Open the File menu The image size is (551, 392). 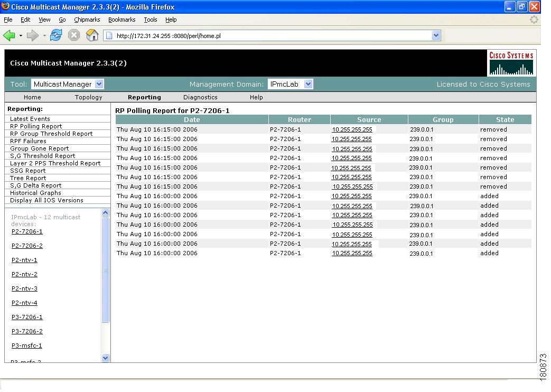[8, 20]
